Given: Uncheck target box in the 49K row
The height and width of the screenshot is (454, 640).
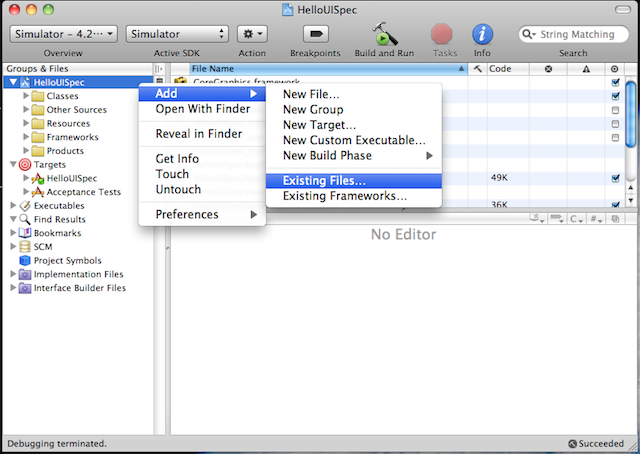Looking at the screenshot, I should tap(615, 178).
